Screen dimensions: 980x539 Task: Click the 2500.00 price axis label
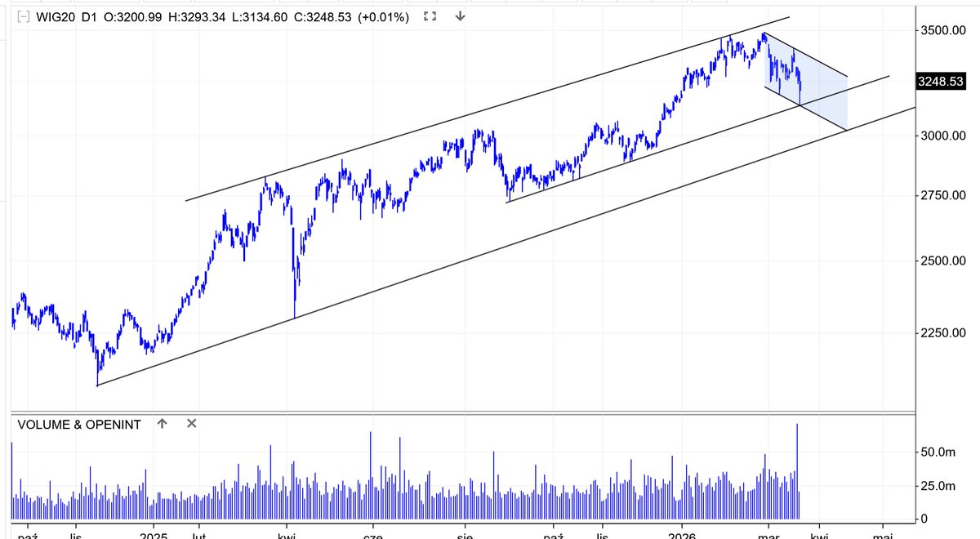[x=945, y=261]
